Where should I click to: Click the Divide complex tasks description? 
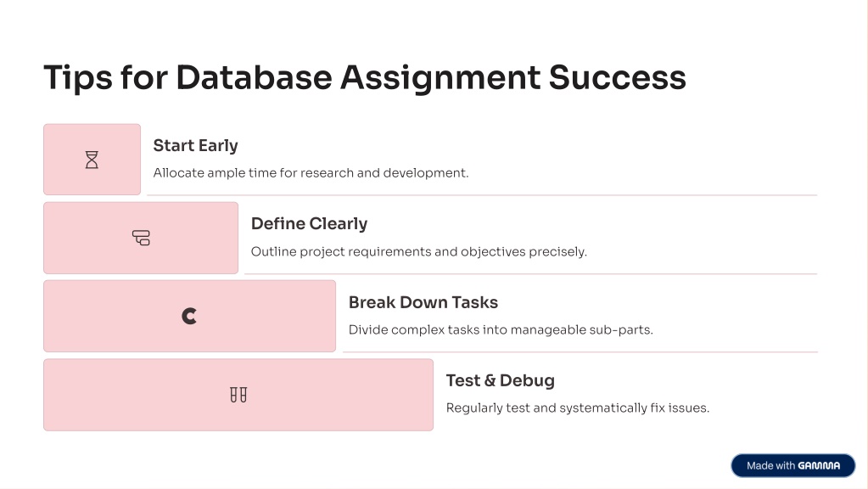point(501,329)
